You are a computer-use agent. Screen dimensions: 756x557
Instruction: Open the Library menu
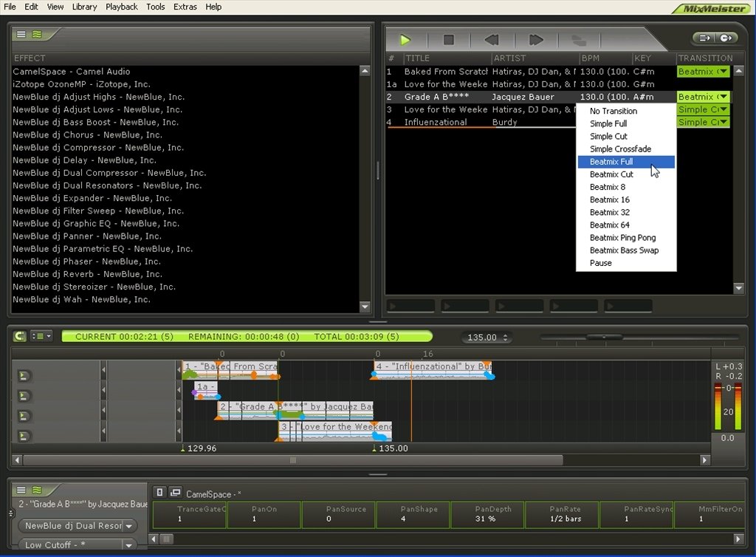(84, 7)
